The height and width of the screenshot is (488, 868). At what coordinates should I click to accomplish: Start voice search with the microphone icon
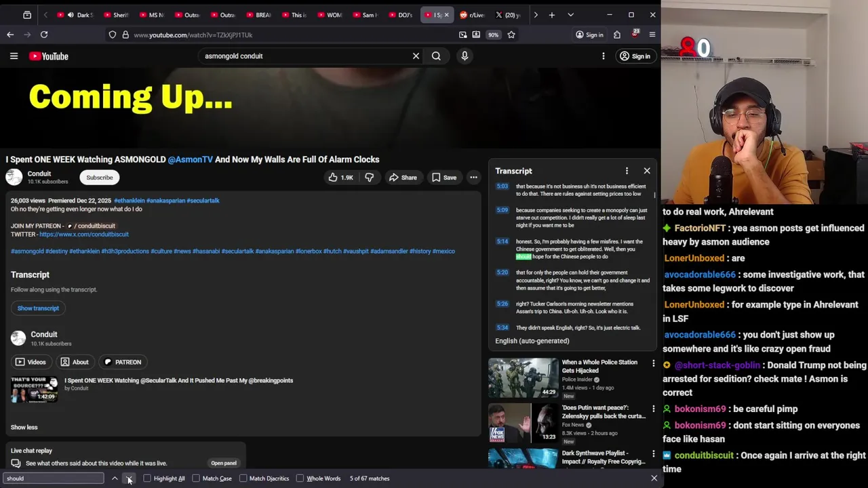point(465,56)
